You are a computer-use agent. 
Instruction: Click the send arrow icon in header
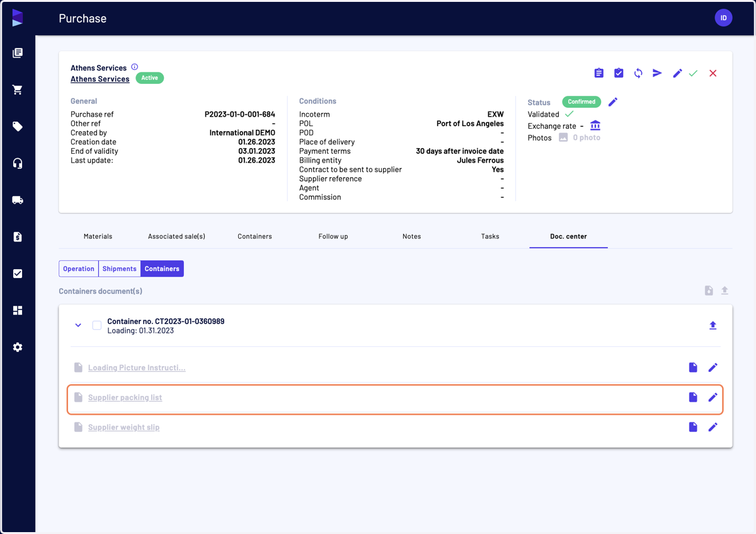[x=657, y=73]
